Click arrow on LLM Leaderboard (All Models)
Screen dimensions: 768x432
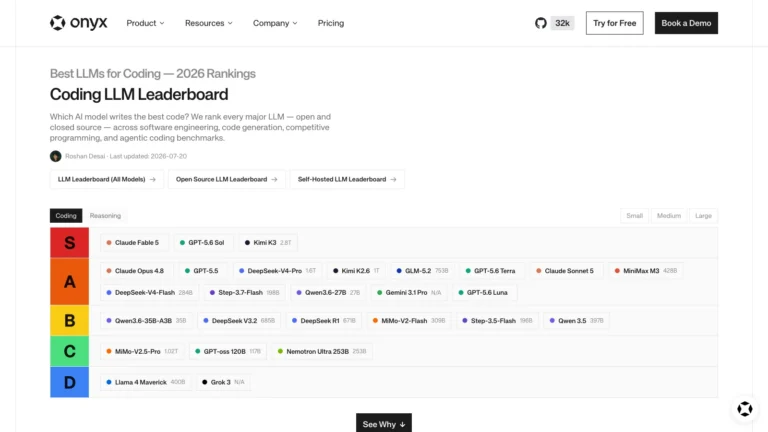pyautogui.click(x=153, y=179)
